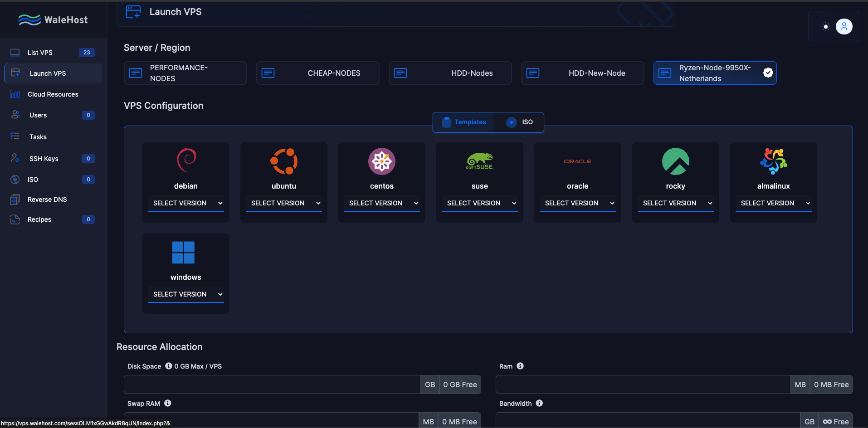Open windows SELECT VERSION dropdown

[x=186, y=294]
